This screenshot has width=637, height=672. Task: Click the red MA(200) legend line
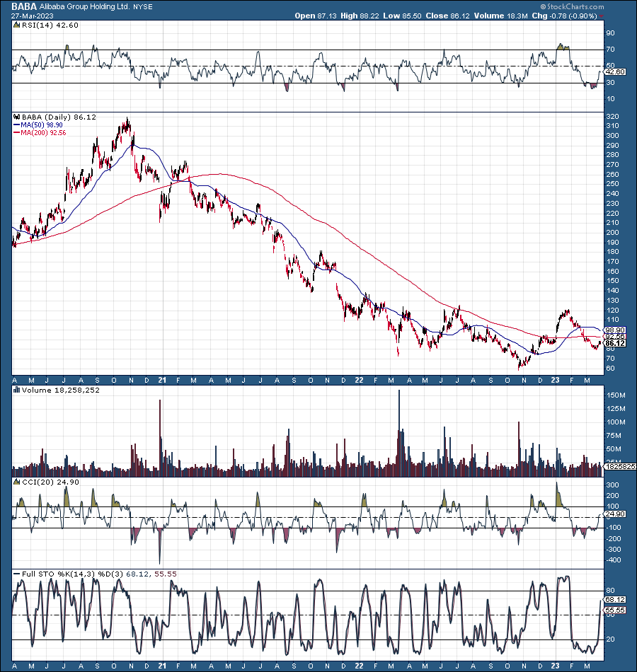pyautogui.click(x=17, y=133)
